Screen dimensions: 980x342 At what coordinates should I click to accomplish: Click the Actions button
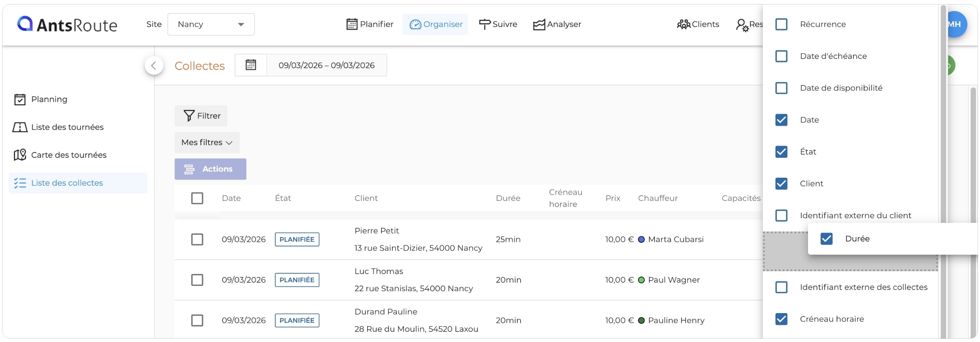click(210, 169)
